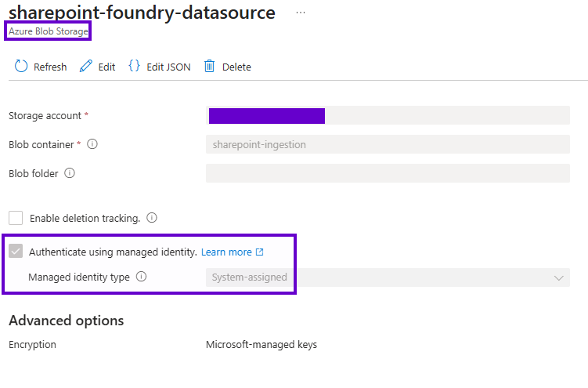This screenshot has height=388, width=588.
Task: Click the Refresh toolbar label
Action: coord(50,67)
